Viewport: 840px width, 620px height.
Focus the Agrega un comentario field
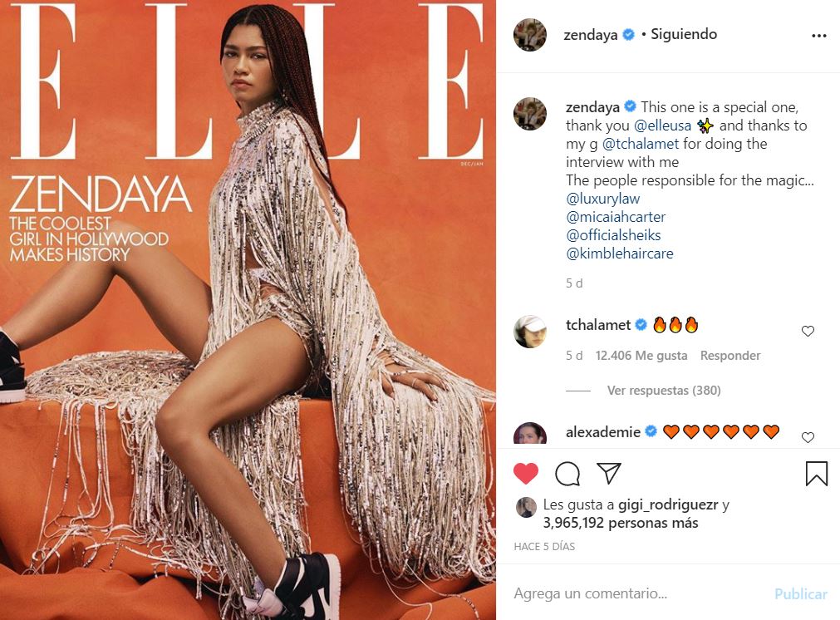pyautogui.click(x=637, y=593)
